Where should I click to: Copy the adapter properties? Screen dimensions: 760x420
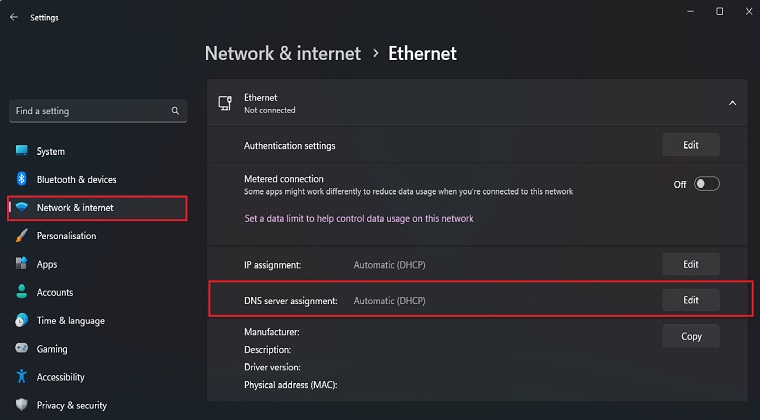tap(690, 336)
